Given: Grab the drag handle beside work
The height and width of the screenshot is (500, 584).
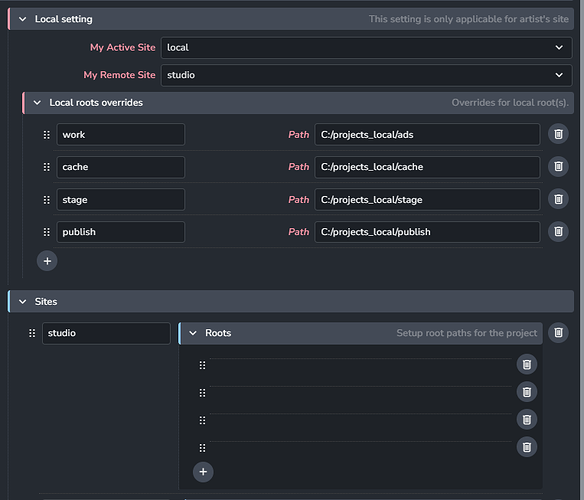Looking at the screenshot, I should point(47,135).
